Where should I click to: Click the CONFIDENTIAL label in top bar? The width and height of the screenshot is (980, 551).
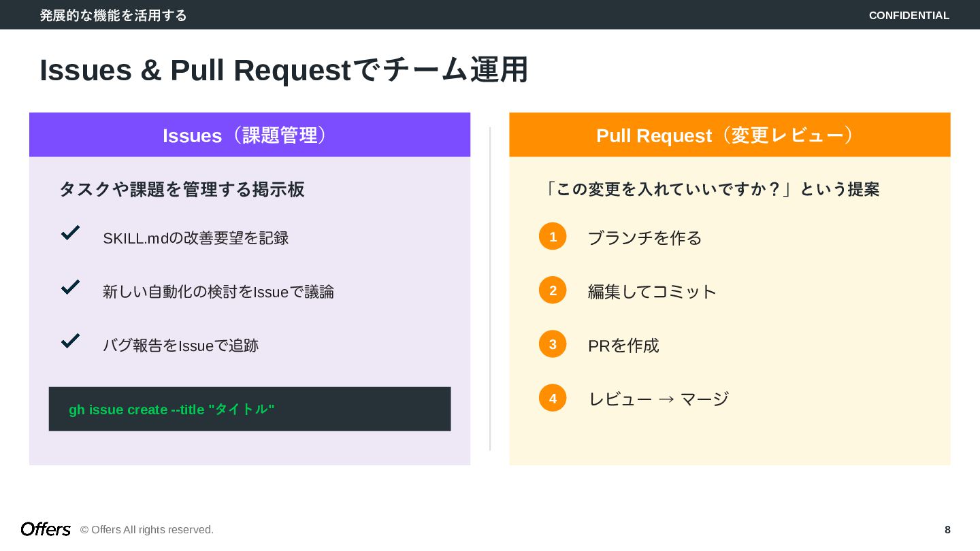coord(909,16)
